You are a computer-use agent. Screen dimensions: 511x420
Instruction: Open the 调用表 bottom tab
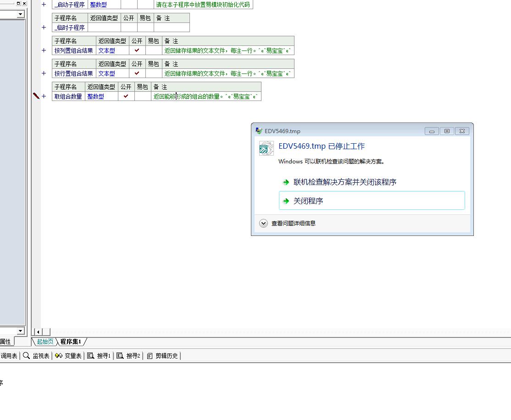tap(9, 356)
